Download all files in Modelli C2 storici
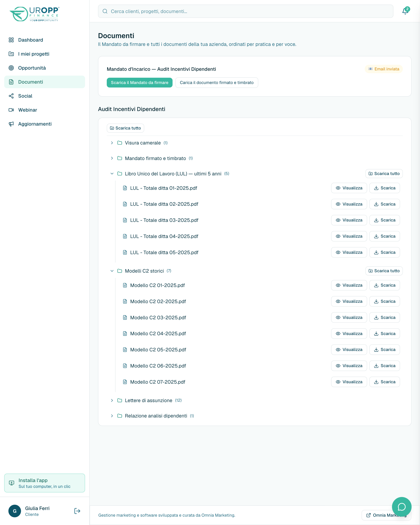This screenshot has width=420, height=525. point(384,271)
